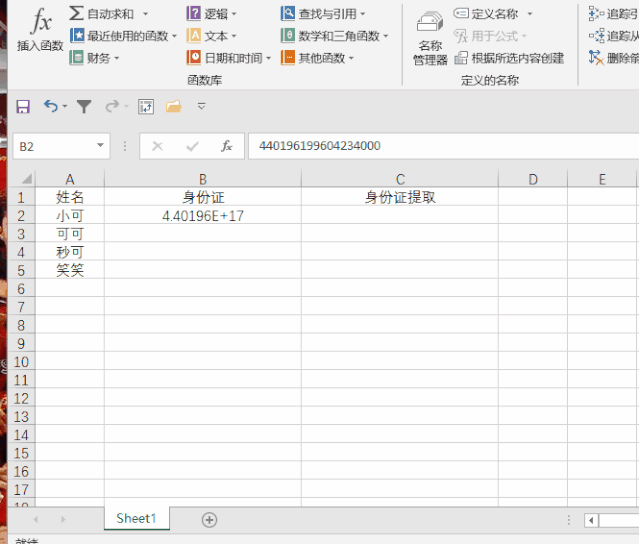639x544 pixels.
Task: Save the workbook from the quick access toolbar
Action: [x=23, y=107]
